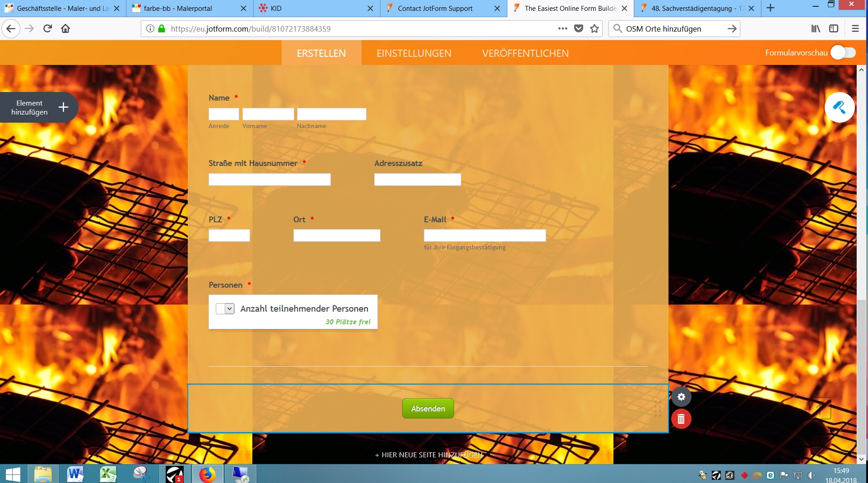Open Firefox hamburger menu
The width and height of the screenshot is (868, 483).
point(855,29)
